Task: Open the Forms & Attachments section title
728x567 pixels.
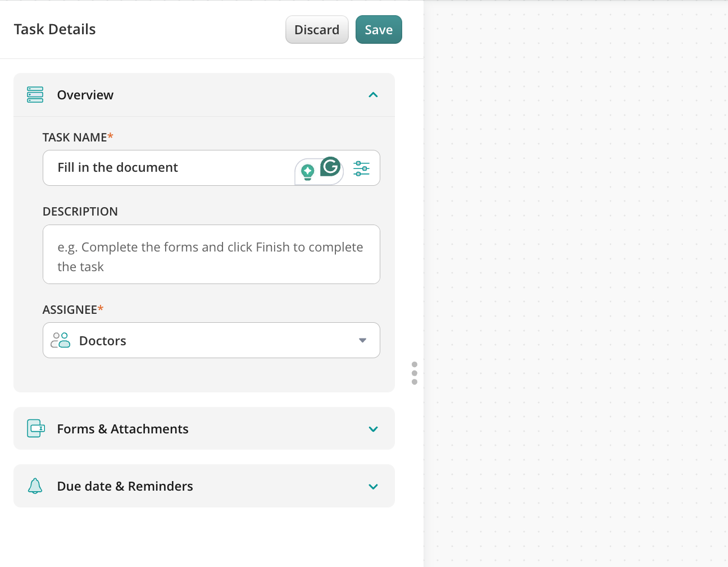Action: click(122, 429)
